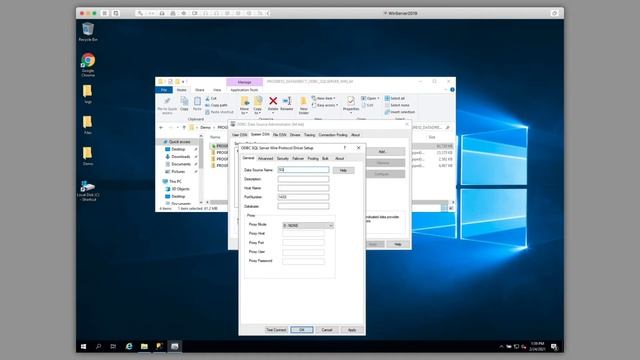The height and width of the screenshot is (360, 640).
Task: Click the Explorer Up arrow
Action: coord(184,127)
